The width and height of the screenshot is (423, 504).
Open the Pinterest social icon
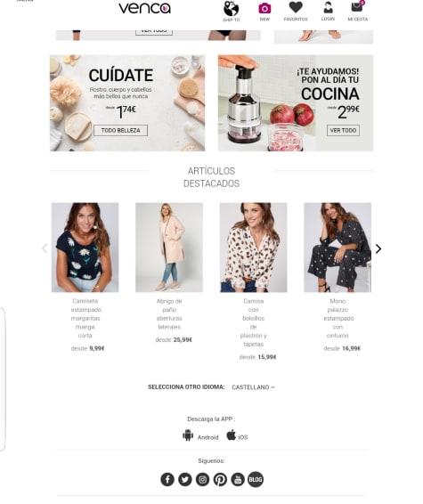point(220,479)
